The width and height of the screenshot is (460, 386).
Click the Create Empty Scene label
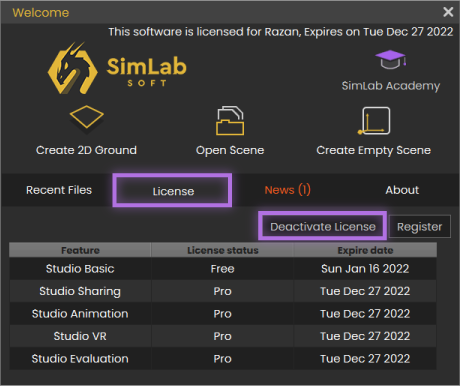(373, 150)
